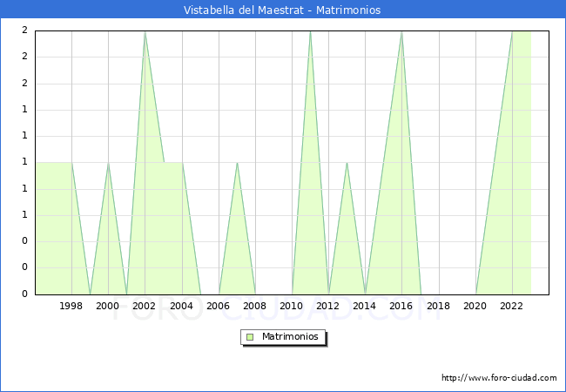Select the 2000 x-axis label

point(108,306)
